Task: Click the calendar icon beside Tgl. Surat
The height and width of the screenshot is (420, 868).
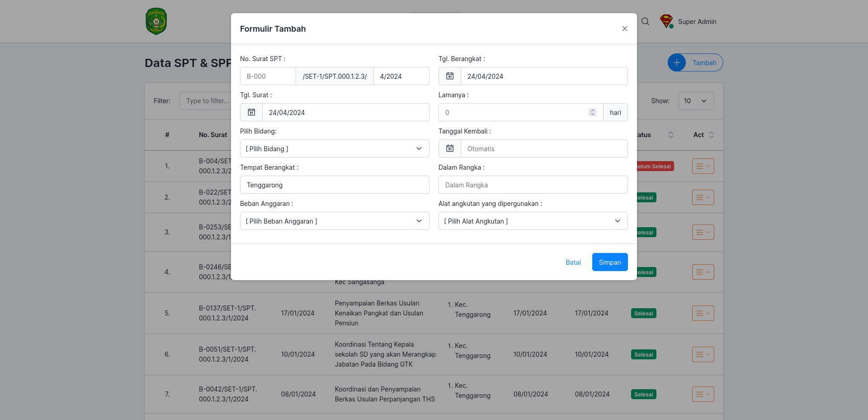Action: pyautogui.click(x=251, y=112)
